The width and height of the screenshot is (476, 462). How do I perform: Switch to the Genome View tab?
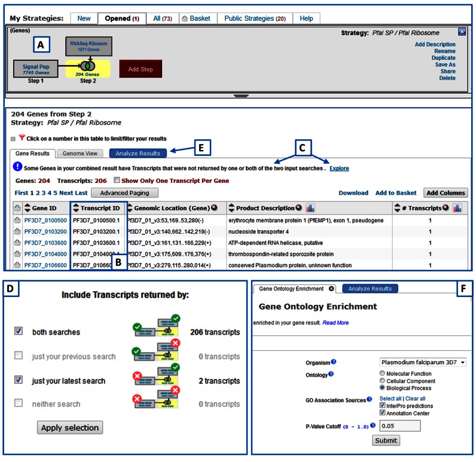click(80, 154)
